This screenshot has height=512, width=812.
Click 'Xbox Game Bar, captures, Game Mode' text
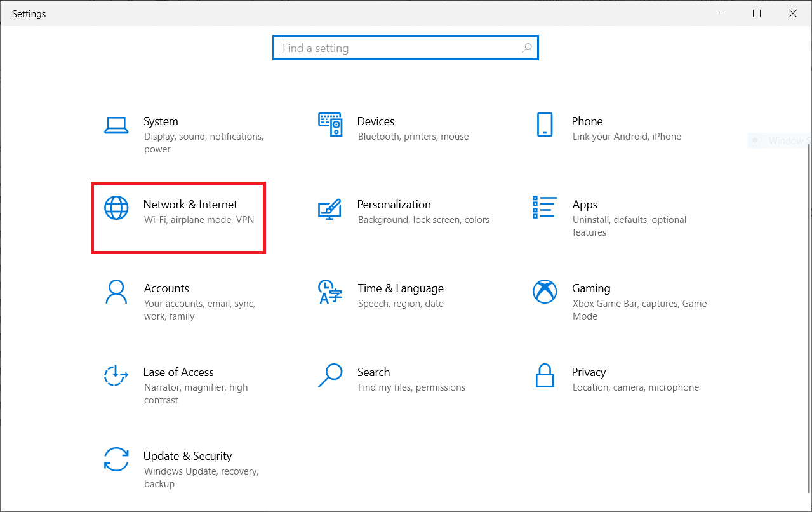click(x=640, y=310)
